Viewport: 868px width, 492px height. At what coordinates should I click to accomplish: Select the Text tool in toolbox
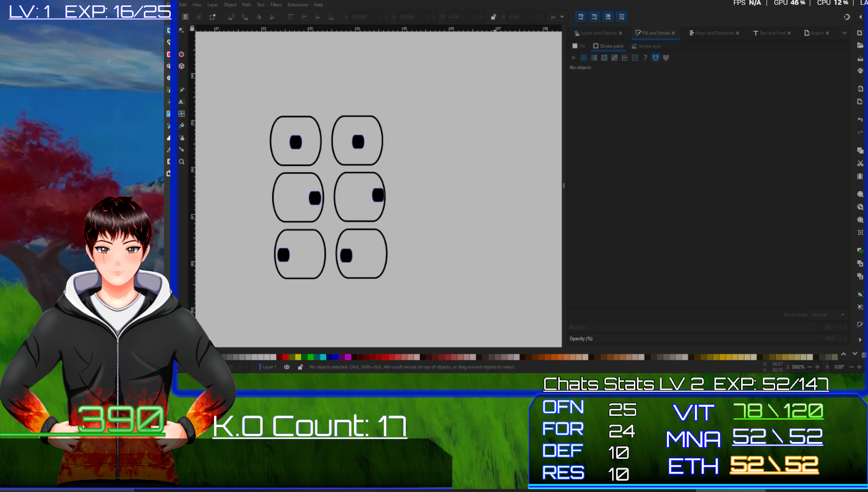(181, 102)
